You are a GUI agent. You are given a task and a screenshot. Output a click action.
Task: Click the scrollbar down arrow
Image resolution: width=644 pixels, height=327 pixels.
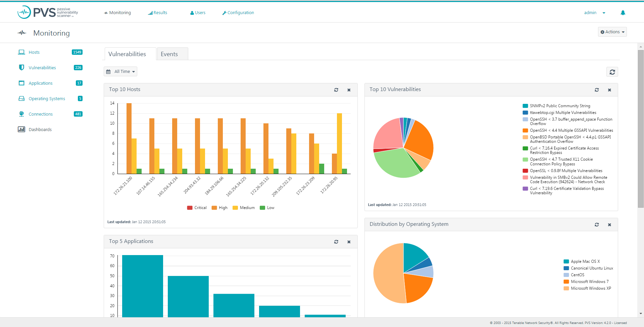tap(641, 314)
